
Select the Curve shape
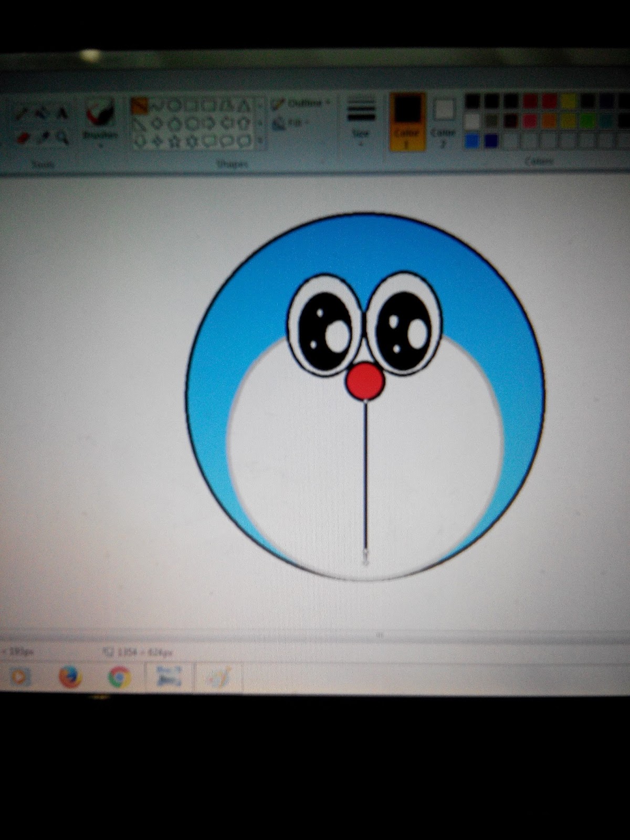157,106
